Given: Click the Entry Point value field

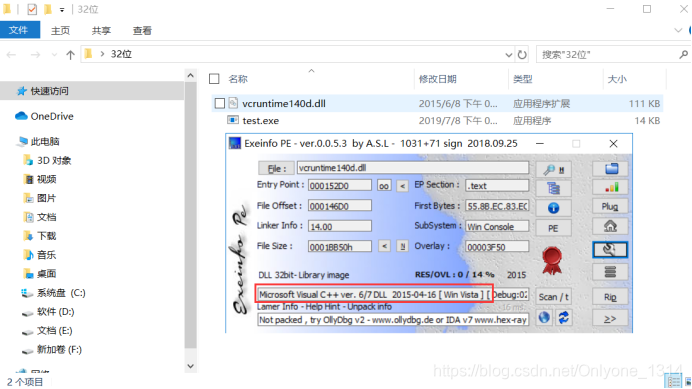Looking at the screenshot, I should 340,185.
